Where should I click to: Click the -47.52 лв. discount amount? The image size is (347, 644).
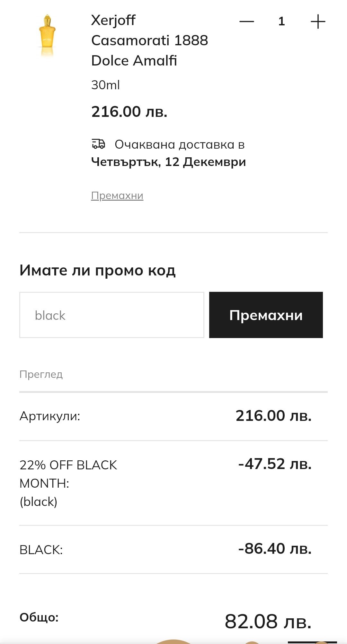[275, 464]
